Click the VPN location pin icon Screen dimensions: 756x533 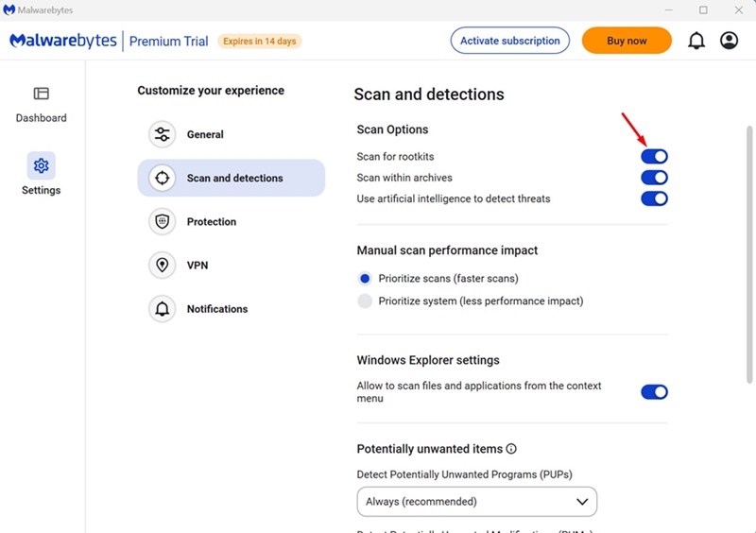tap(163, 266)
